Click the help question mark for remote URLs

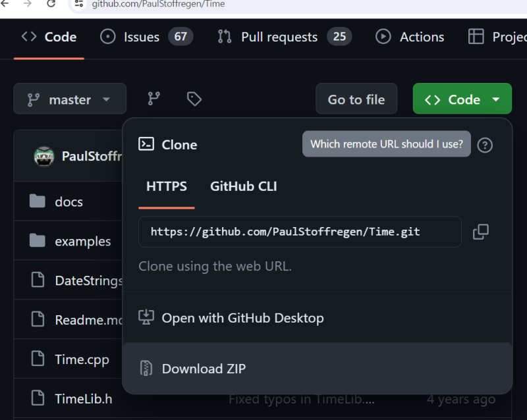[x=485, y=145]
